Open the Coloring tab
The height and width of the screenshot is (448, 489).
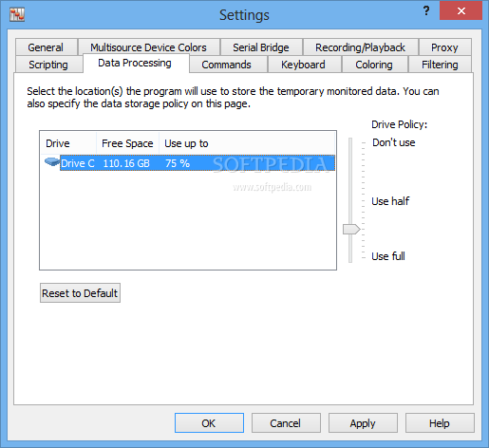374,65
